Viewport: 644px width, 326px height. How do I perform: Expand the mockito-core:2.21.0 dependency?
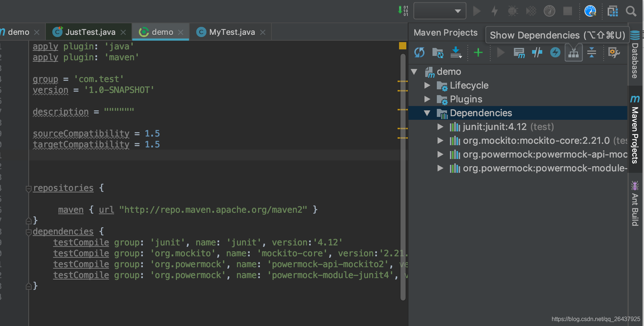click(x=440, y=140)
